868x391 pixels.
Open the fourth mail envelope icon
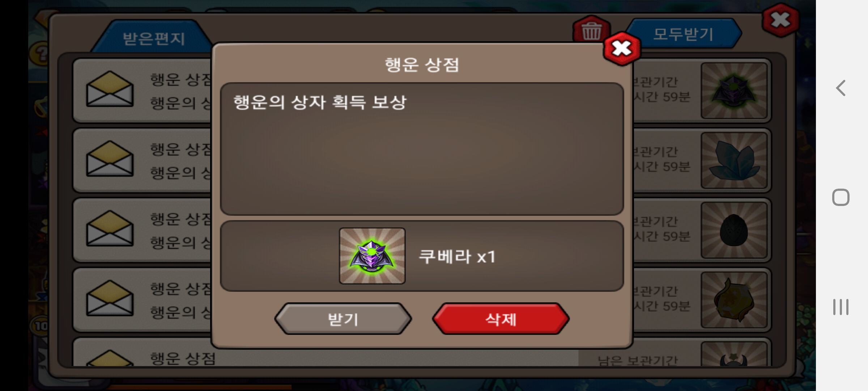pos(110,298)
